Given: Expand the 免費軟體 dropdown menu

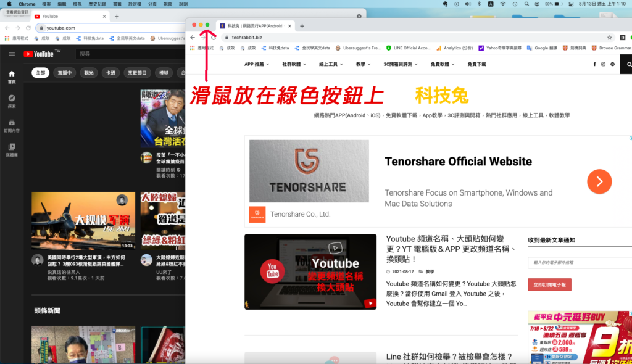Looking at the screenshot, I should pos(442,64).
